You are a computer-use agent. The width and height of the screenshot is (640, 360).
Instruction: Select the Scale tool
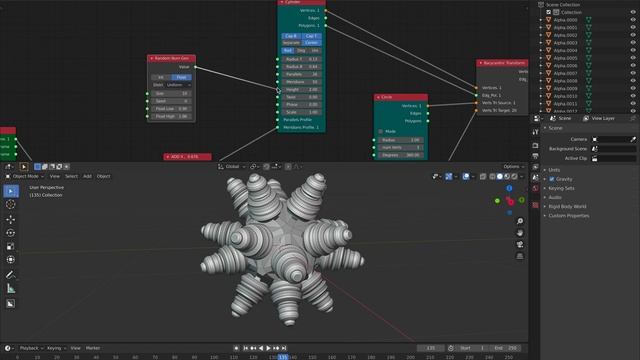coord(11,246)
